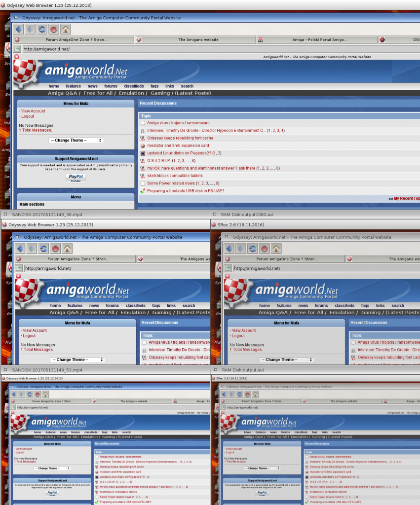Image resolution: width=420 pixels, height=505 pixels.
Task: Click icon beside largest window's 'Interview: Timothy De Groote' topic
Action: 143,131
